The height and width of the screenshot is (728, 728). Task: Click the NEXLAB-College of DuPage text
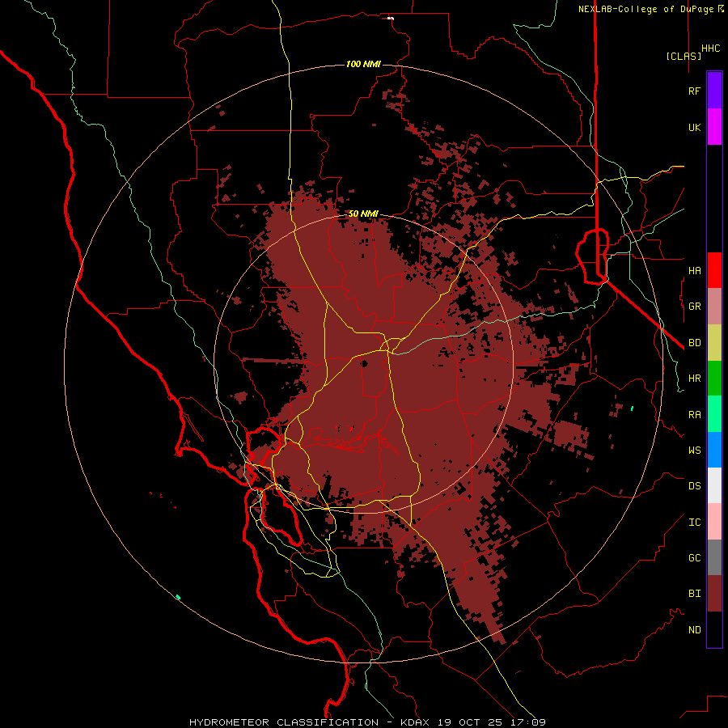(645, 9)
